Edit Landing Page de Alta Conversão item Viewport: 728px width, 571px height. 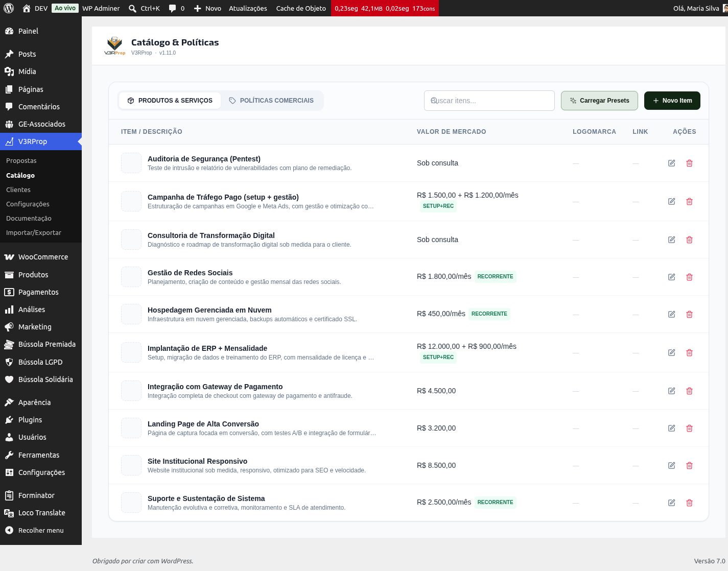pyautogui.click(x=672, y=428)
